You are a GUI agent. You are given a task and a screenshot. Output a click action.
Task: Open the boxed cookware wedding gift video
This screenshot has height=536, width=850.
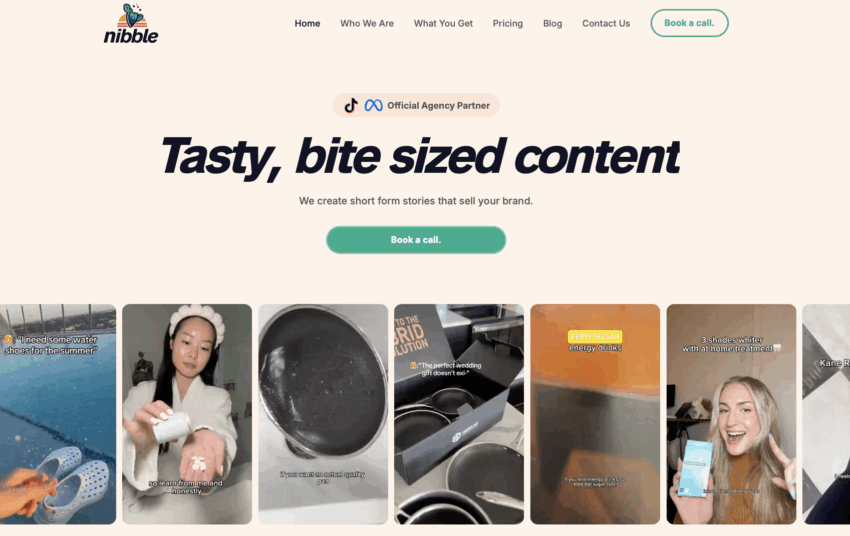tap(459, 414)
